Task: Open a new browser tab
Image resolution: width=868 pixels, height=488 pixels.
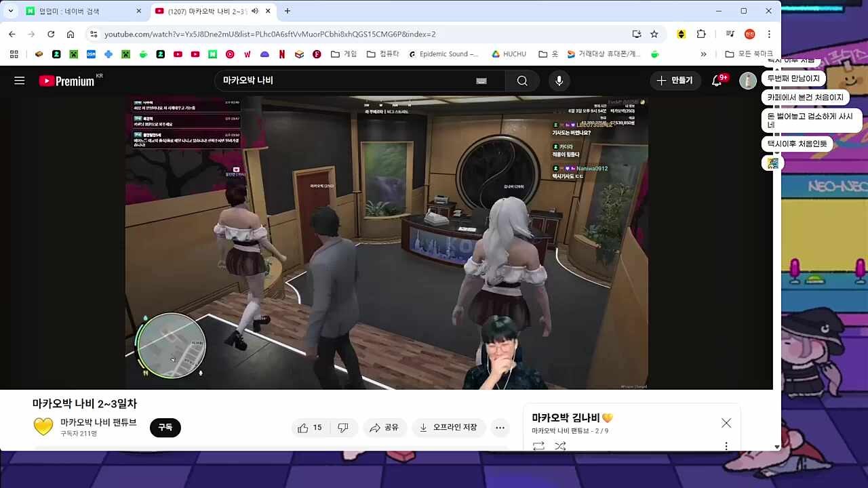Action: [288, 11]
